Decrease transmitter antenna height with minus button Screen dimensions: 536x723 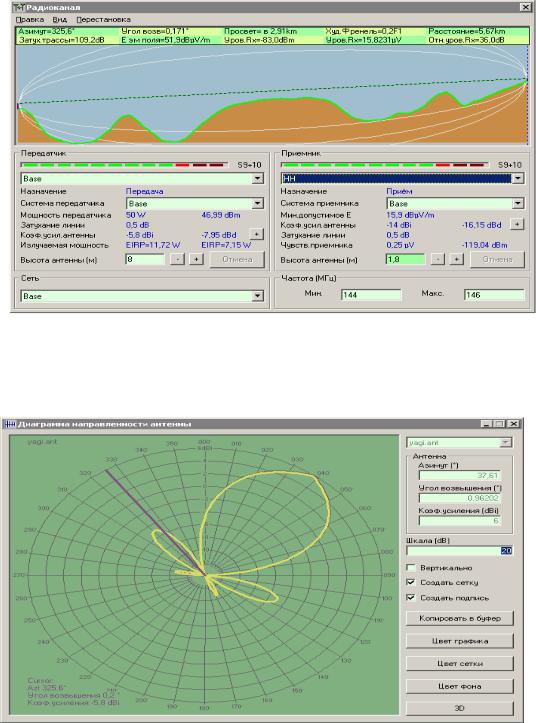(x=177, y=259)
